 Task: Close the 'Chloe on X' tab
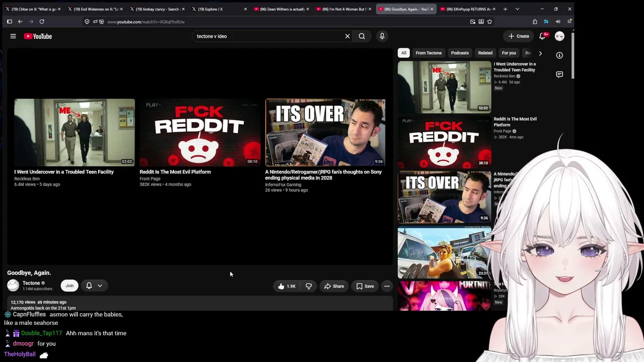pyautogui.click(x=59, y=9)
